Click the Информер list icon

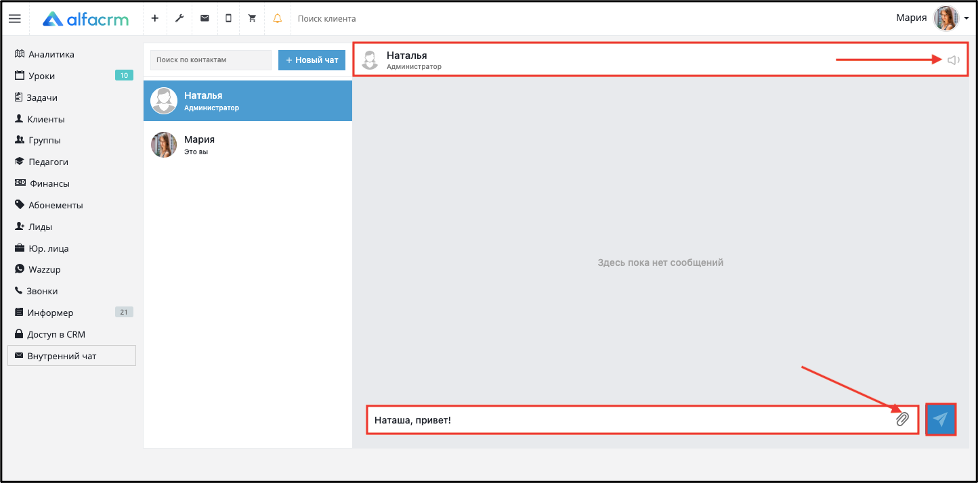[19, 312]
